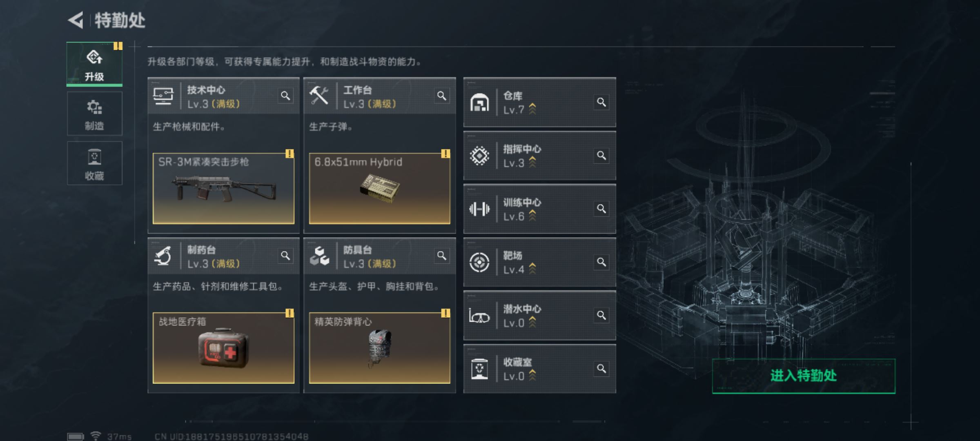View 制药台 details with magnifier icon
This screenshot has width=980, height=441.
[x=285, y=256]
